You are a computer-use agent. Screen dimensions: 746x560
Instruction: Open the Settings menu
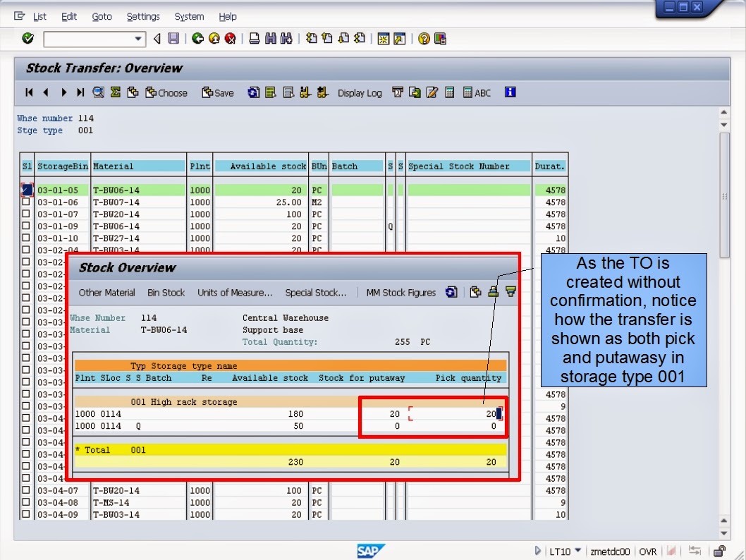(x=143, y=16)
